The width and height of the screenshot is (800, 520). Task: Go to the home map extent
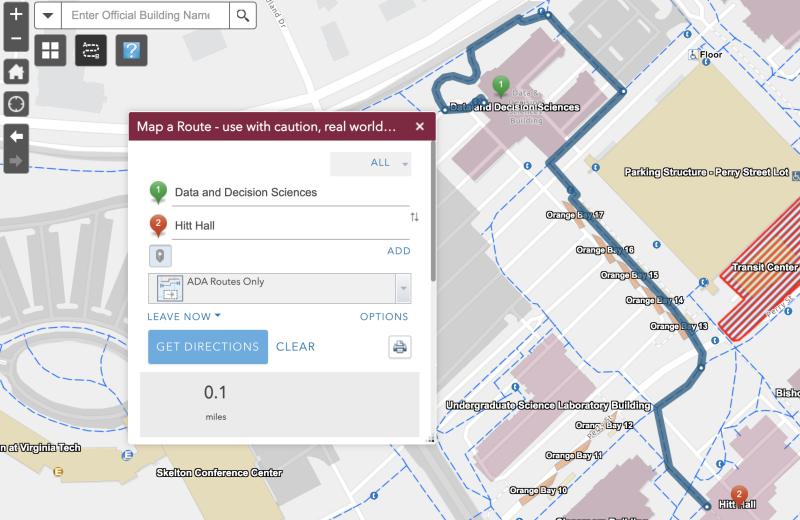[16, 71]
